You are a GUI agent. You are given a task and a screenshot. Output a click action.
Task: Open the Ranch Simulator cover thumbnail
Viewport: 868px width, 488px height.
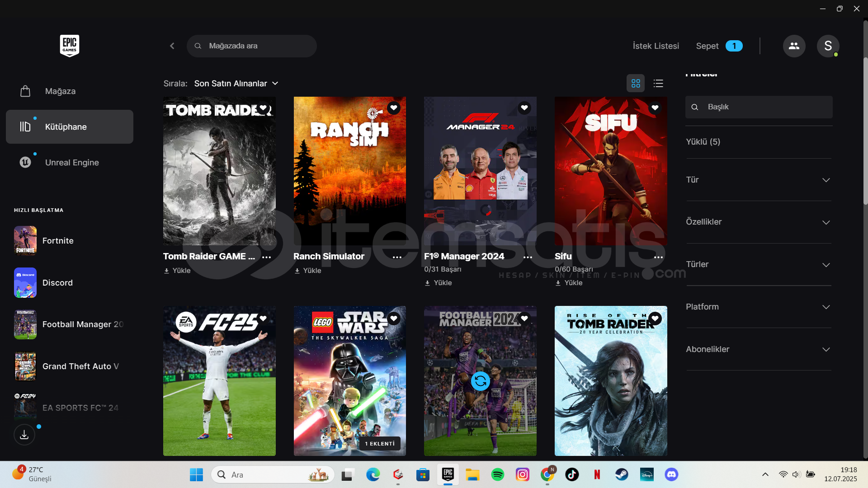pos(350,171)
